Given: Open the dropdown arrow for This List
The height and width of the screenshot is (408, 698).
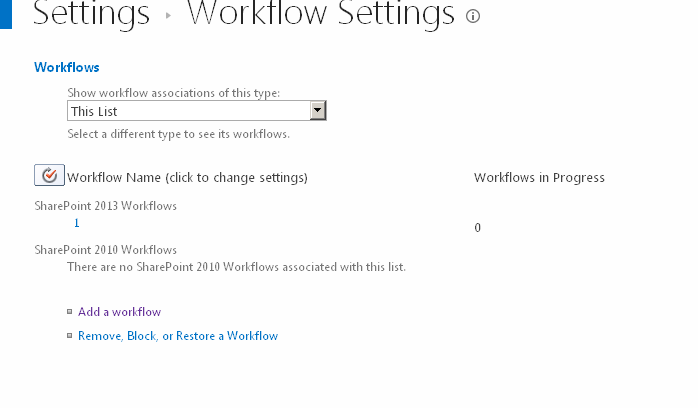Looking at the screenshot, I should (x=318, y=110).
